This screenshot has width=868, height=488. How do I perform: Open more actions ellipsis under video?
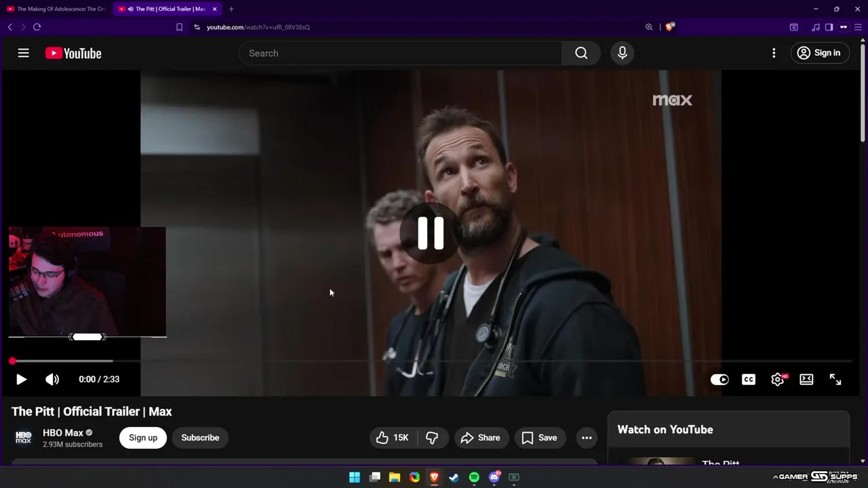[x=587, y=438]
